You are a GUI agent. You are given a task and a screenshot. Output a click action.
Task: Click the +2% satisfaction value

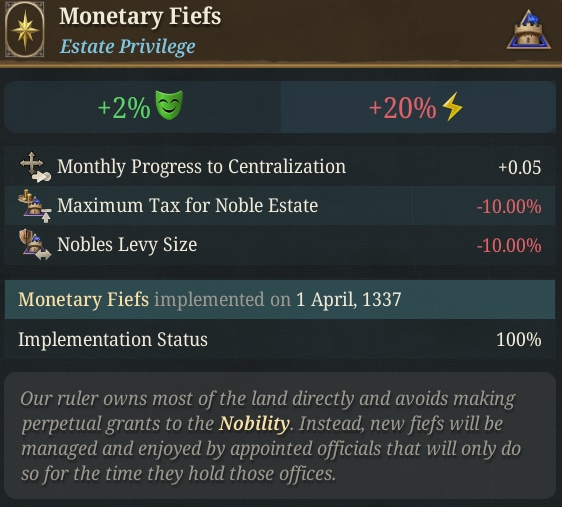click(124, 108)
